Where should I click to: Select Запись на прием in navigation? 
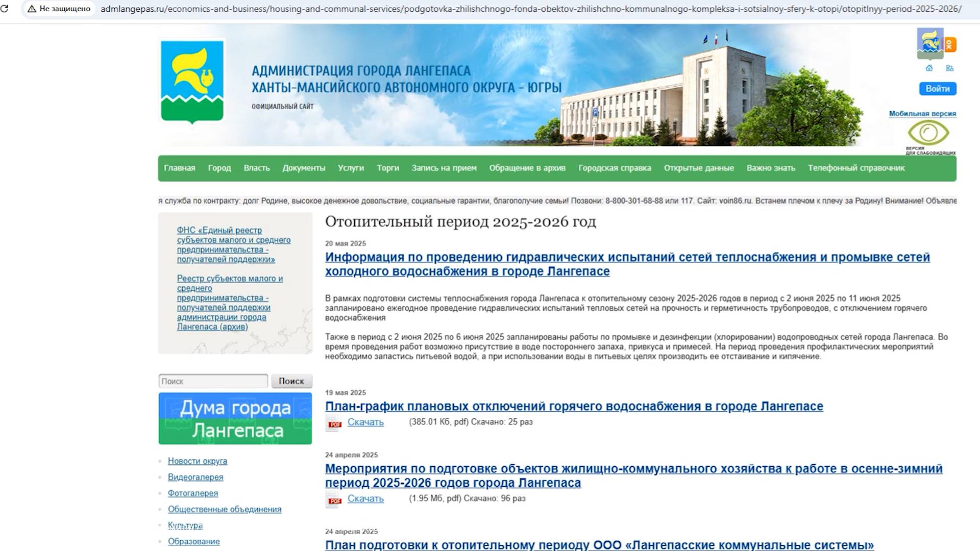pyautogui.click(x=444, y=168)
